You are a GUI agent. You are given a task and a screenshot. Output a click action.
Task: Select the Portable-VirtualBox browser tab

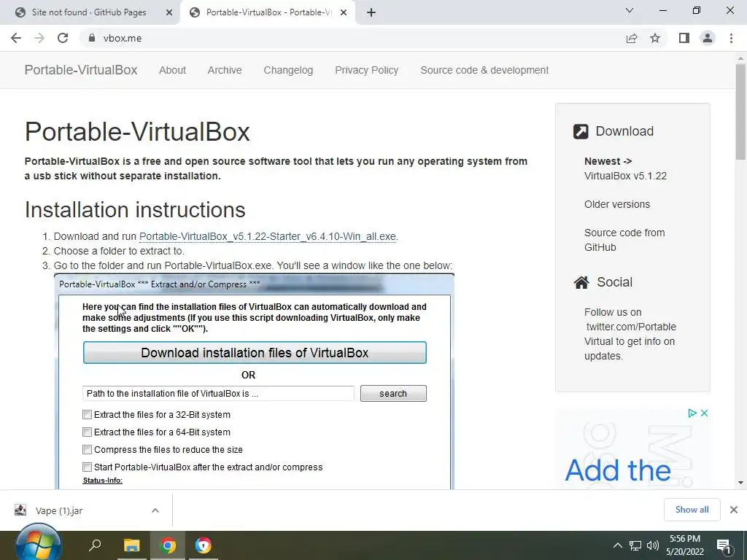[x=268, y=12]
